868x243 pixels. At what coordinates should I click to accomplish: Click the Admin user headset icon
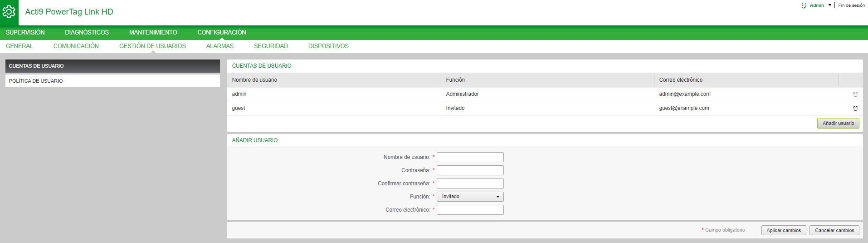(804, 5)
